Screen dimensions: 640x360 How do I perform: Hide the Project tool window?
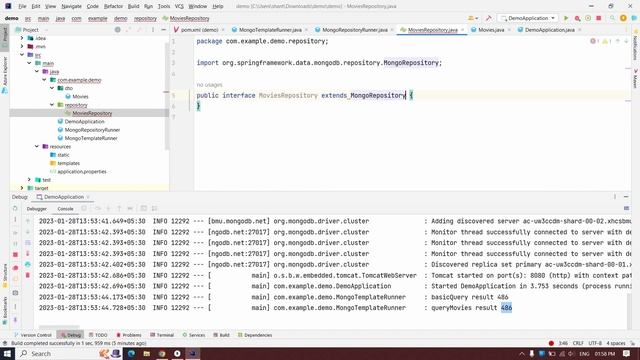tap(164, 30)
